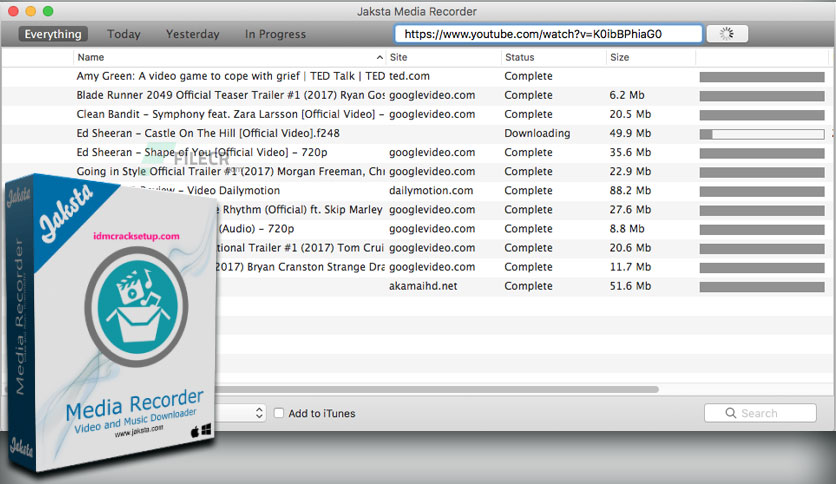Open the format dropdown stepper left of Add to iTunes

click(x=259, y=413)
